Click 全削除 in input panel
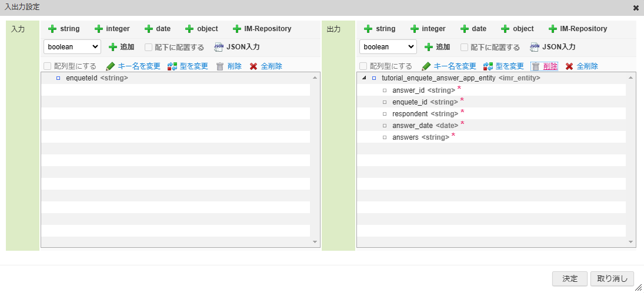644x293 pixels. point(266,66)
